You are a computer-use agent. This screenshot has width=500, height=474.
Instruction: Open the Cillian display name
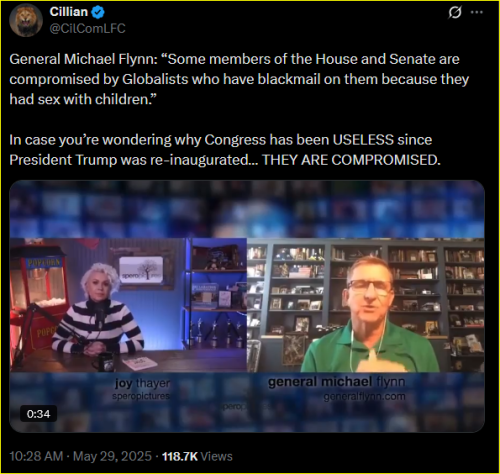click(69, 12)
